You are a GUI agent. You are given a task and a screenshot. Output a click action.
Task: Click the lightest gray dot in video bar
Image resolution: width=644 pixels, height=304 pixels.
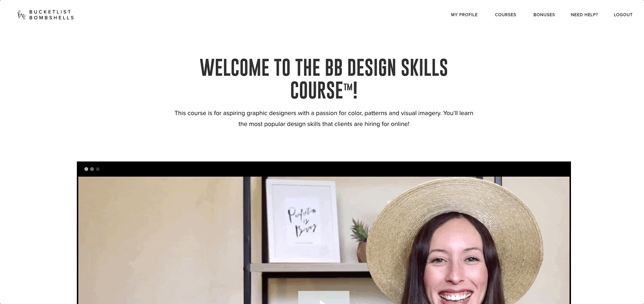(x=86, y=169)
